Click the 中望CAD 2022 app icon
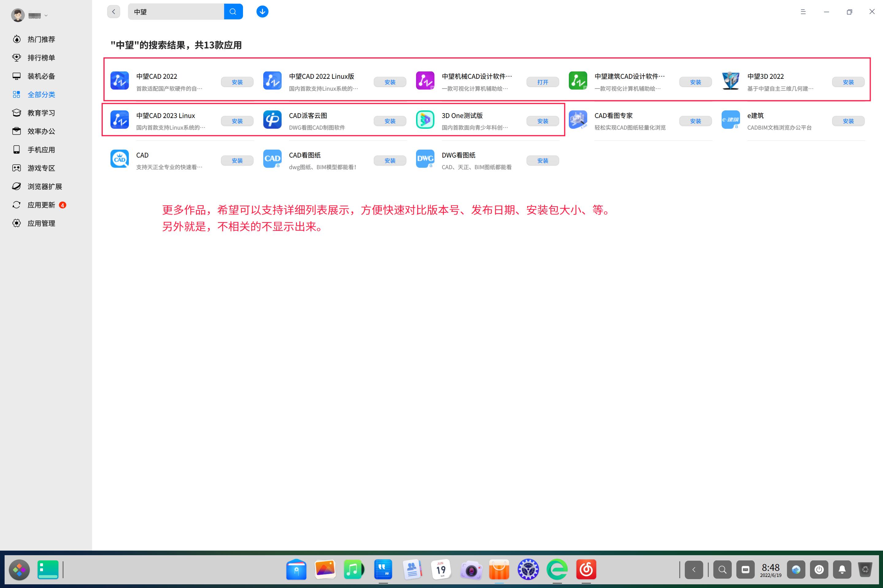The image size is (883, 588). [119, 81]
